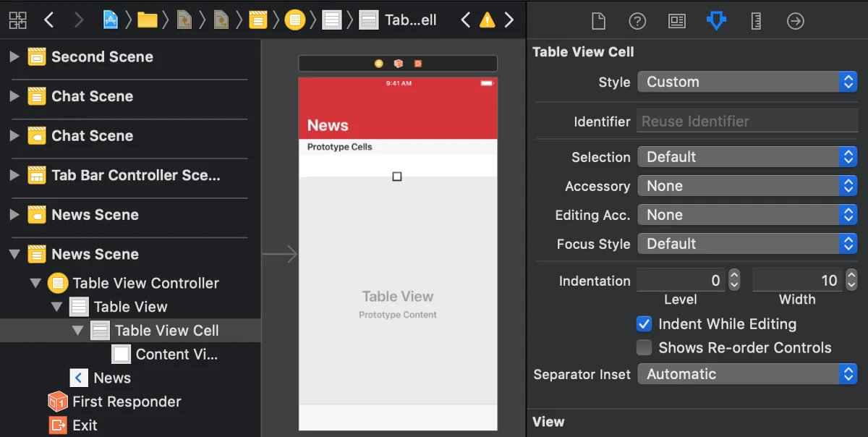The image size is (868, 437).
Task: Open the Style dropdown set to Custom
Action: click(747, 82)
